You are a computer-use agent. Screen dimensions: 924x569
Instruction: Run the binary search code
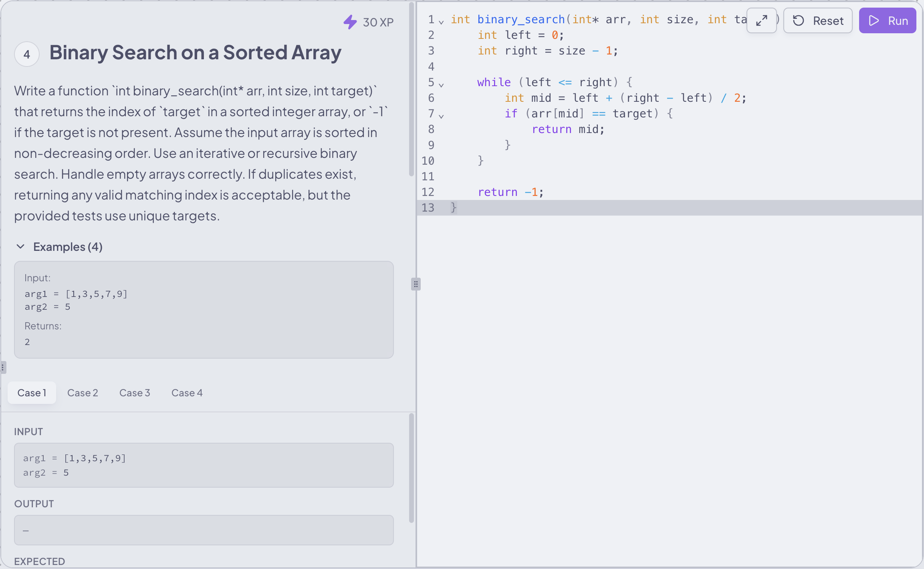tap(888, 20)
